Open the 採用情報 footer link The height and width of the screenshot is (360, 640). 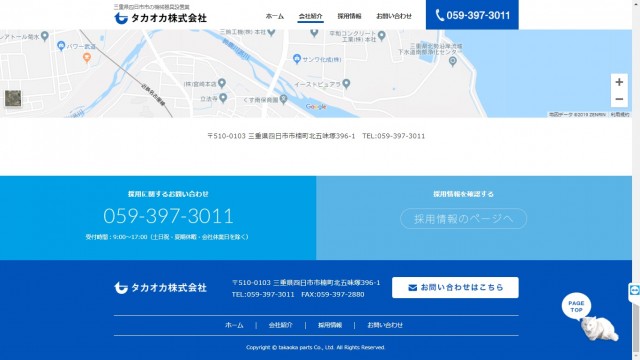click(330, 325)
